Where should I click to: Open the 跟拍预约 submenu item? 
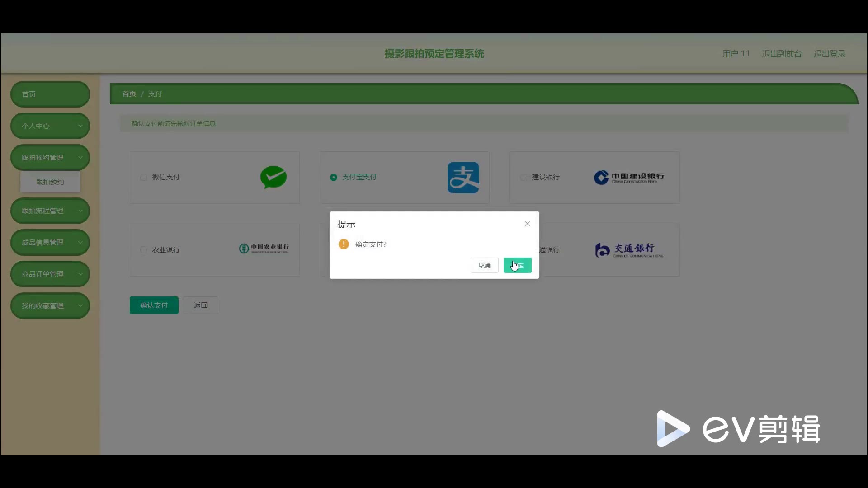[x=50, y=182]
